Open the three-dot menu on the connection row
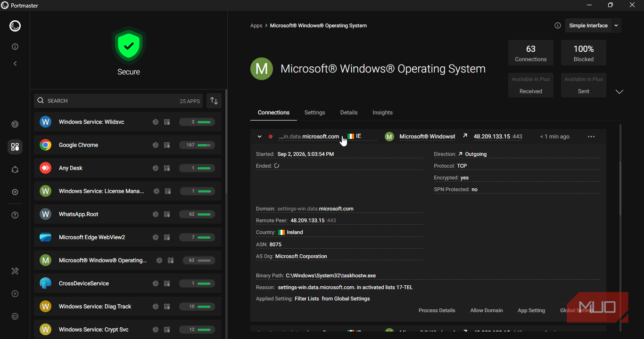The height and width of the screenshot is (339, 644). 591,137
